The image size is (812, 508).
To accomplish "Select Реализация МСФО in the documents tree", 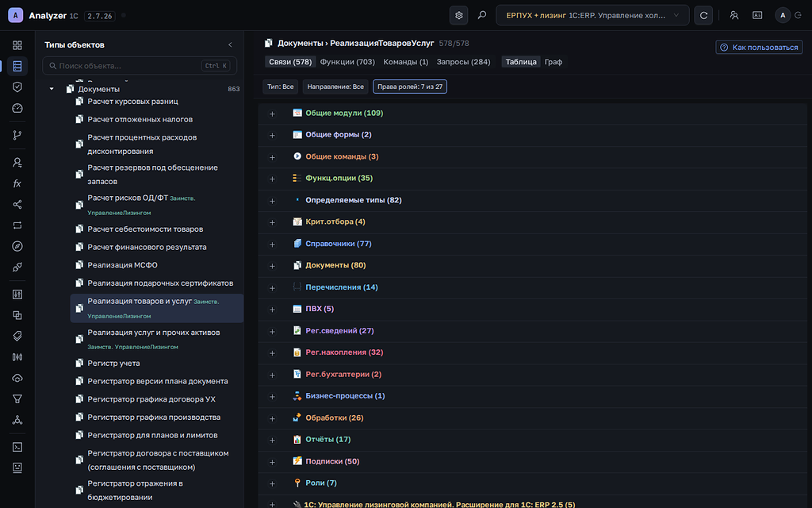I will tap(122, 265).
